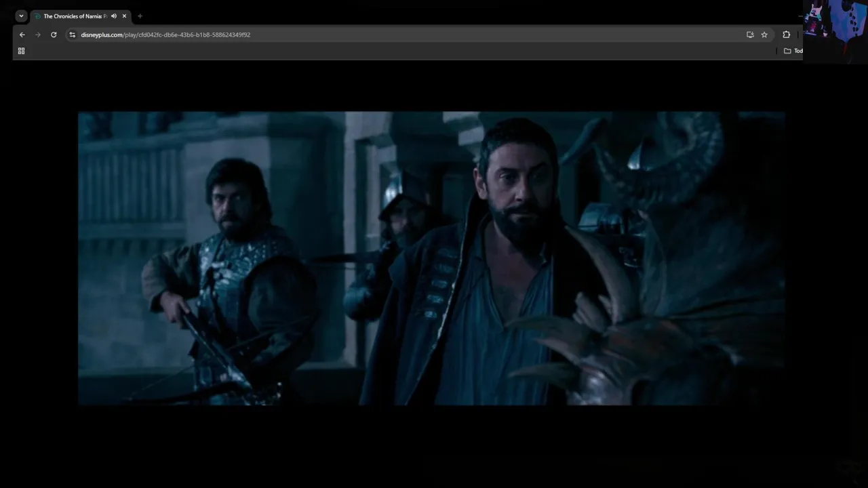The height and width of the screenshot is (488, 868).
Task: Click the movie video to show controls
Action: [431, 258]
